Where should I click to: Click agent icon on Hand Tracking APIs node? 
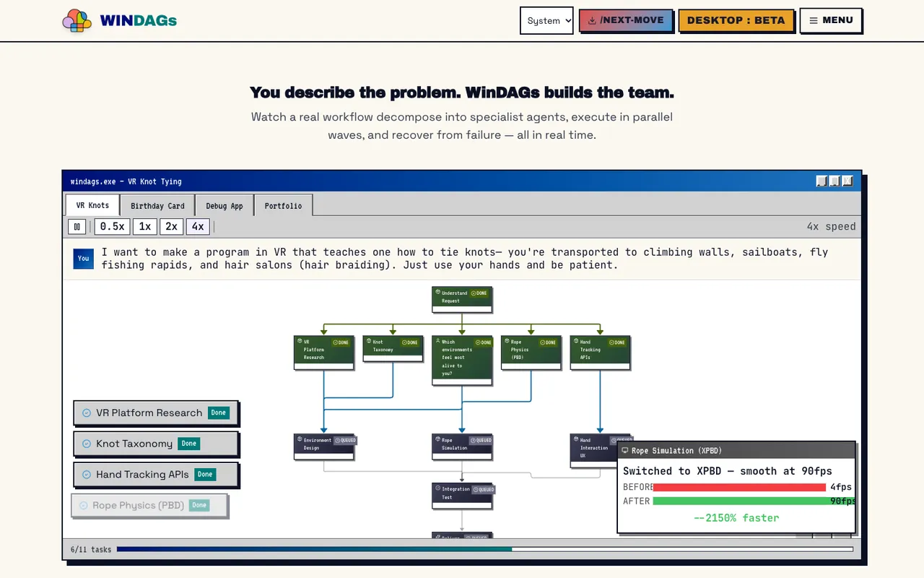pos(576,342)
